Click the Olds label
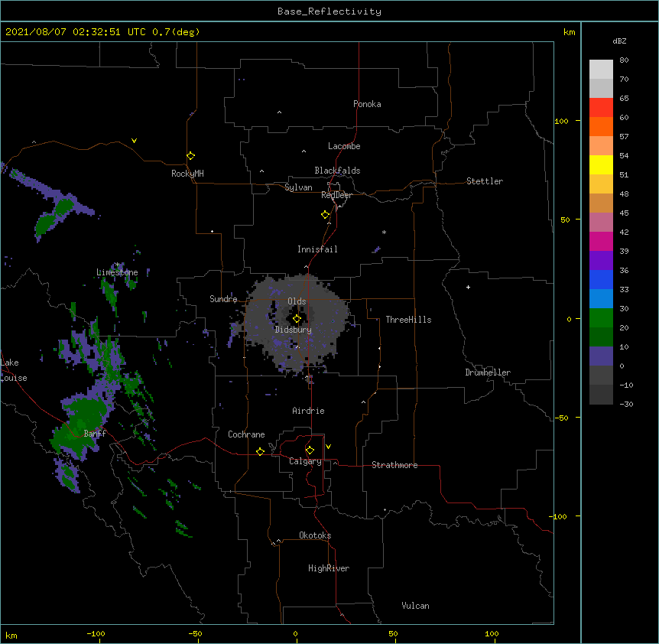 pyautogui.click(x=297, y=301)
